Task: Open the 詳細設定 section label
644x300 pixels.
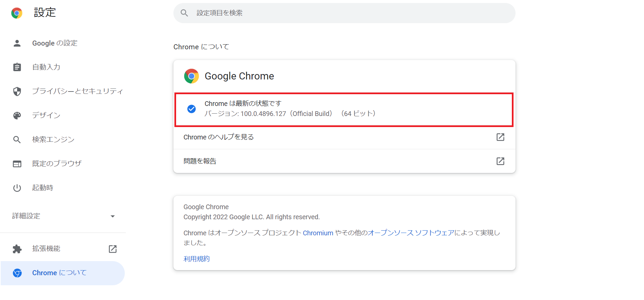Action: pos(26,216)
